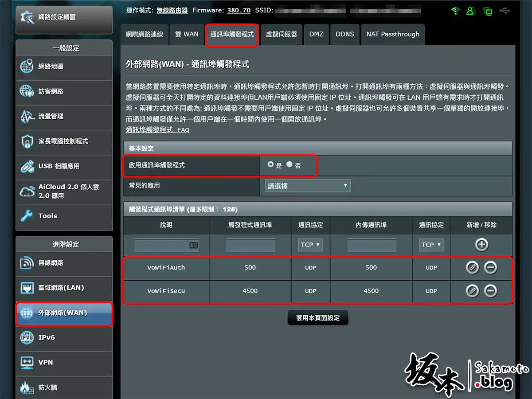The image size is (532, 399).
Task: Switch to the 虛擬伺服器 tab
Action: [282, 34]
